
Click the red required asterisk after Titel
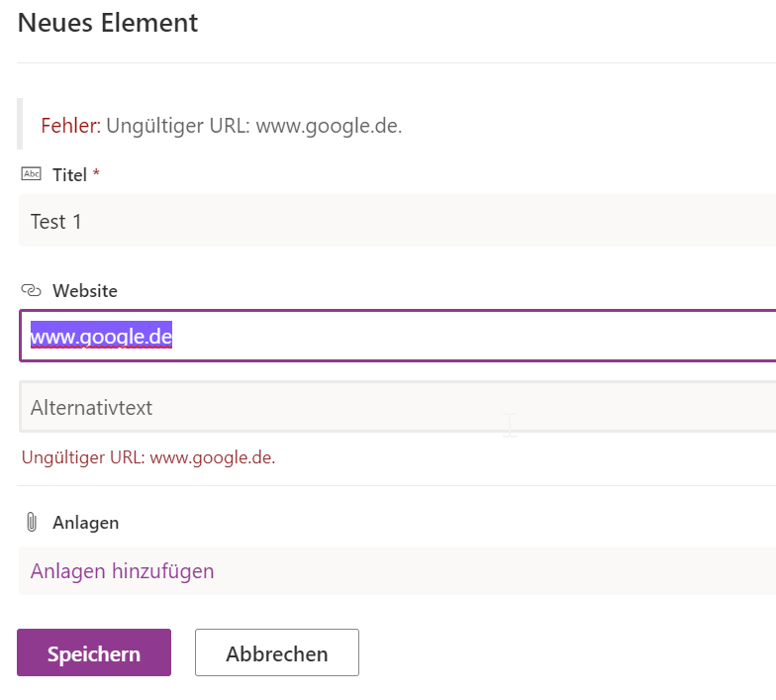tap(96, 174)
